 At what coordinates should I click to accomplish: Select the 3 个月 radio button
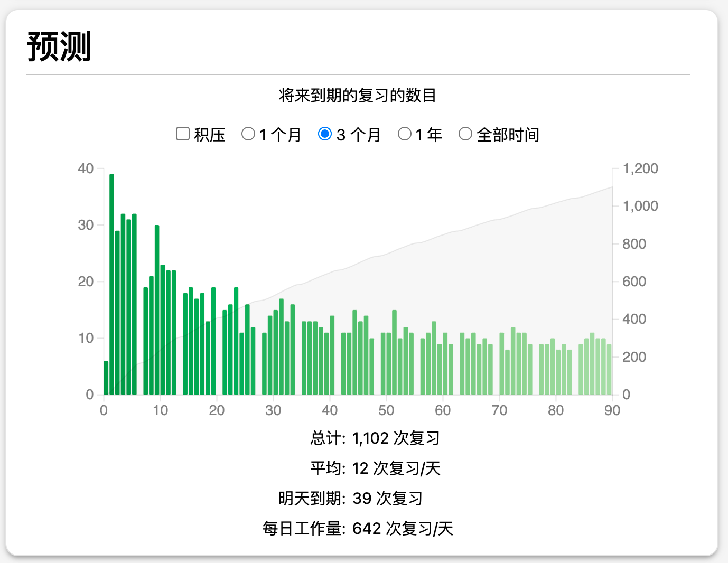pyautogui.click(x=325, y=134)
